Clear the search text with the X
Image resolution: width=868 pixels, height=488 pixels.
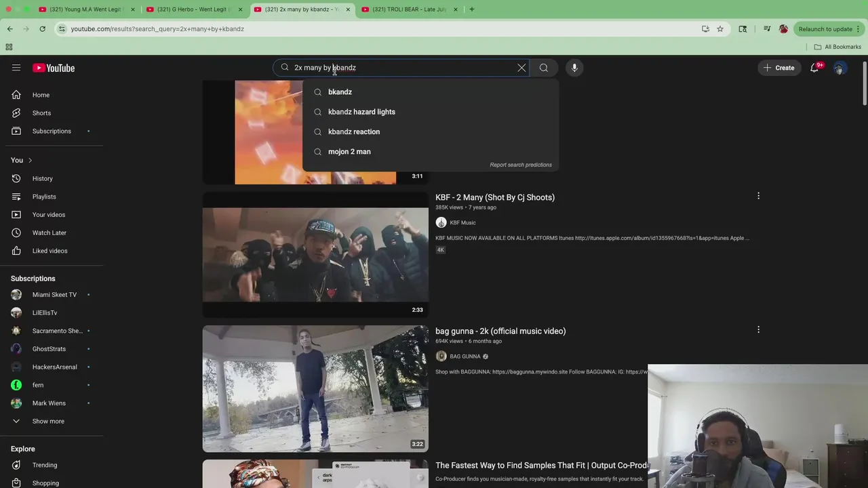click(521, 68)
